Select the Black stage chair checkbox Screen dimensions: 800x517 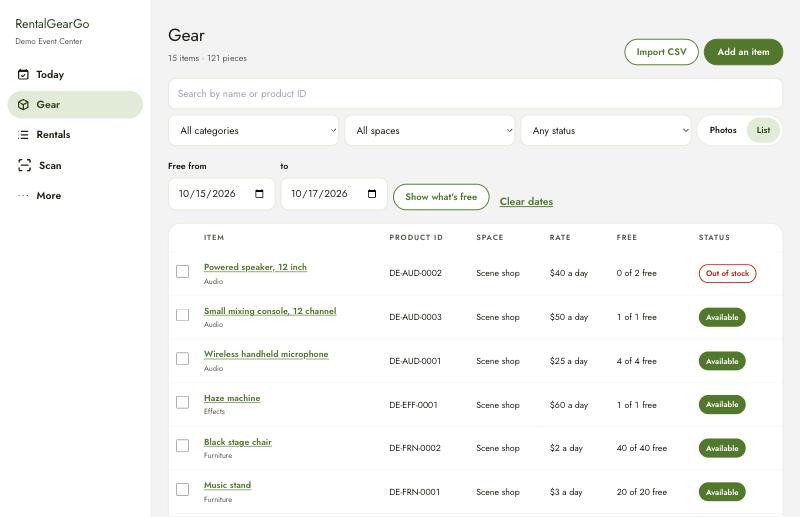coord(182,446)
